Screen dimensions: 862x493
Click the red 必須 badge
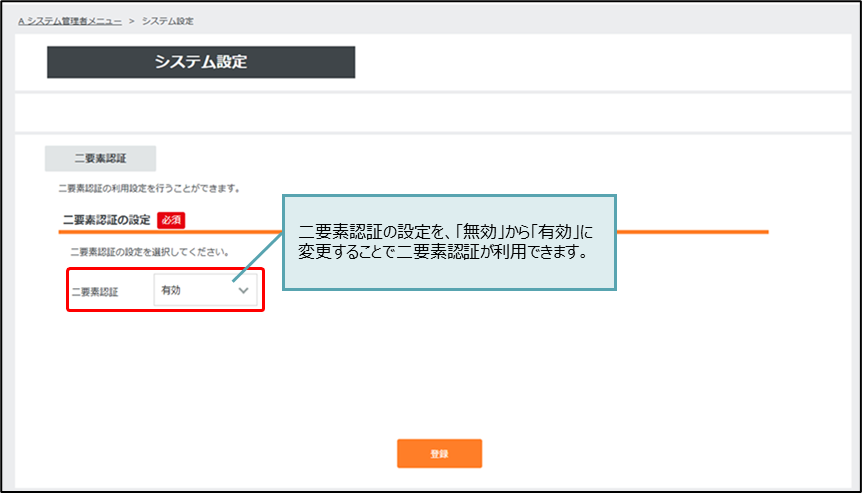pyautogui.click(x=171, y=219)
